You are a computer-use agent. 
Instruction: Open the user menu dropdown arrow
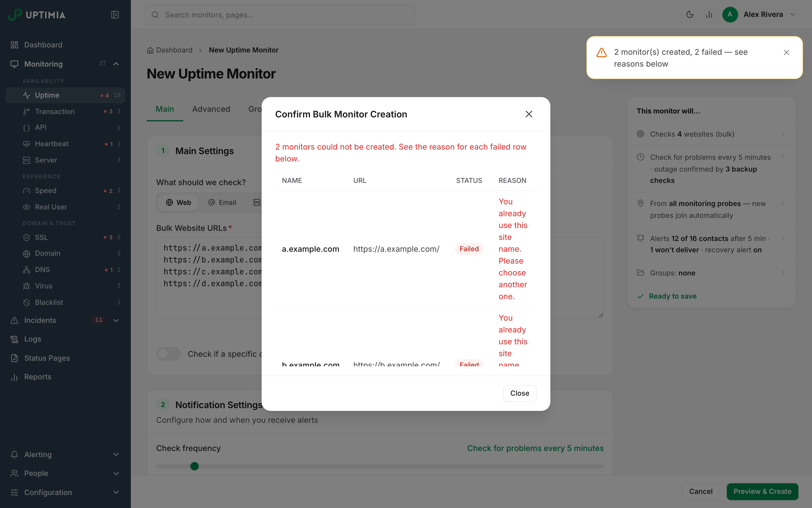793,14
